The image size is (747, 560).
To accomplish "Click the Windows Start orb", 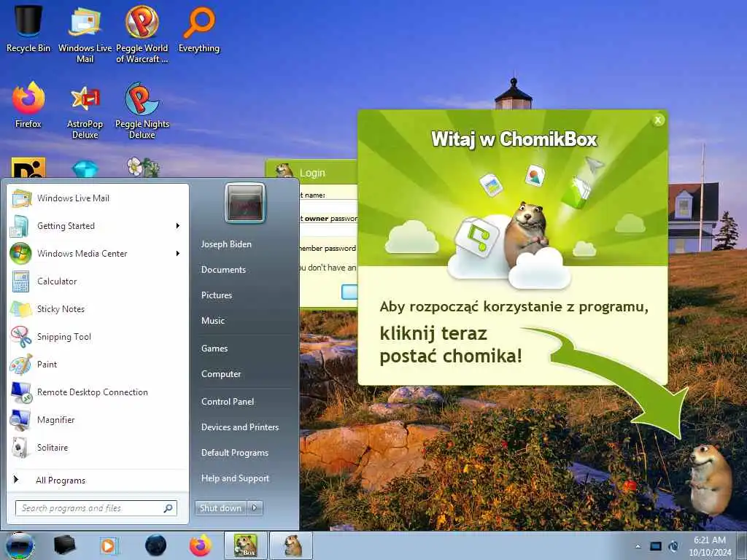I will point(19,545).
